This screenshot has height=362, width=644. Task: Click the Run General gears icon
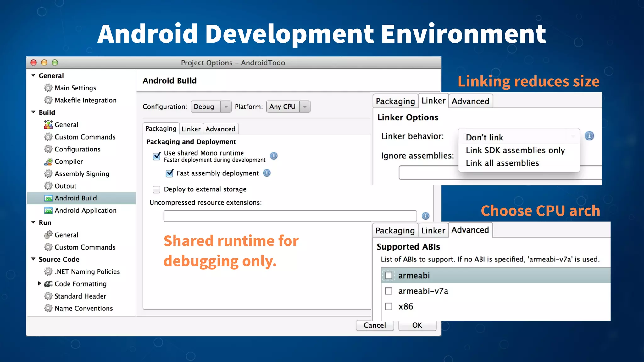coord(48,235)
